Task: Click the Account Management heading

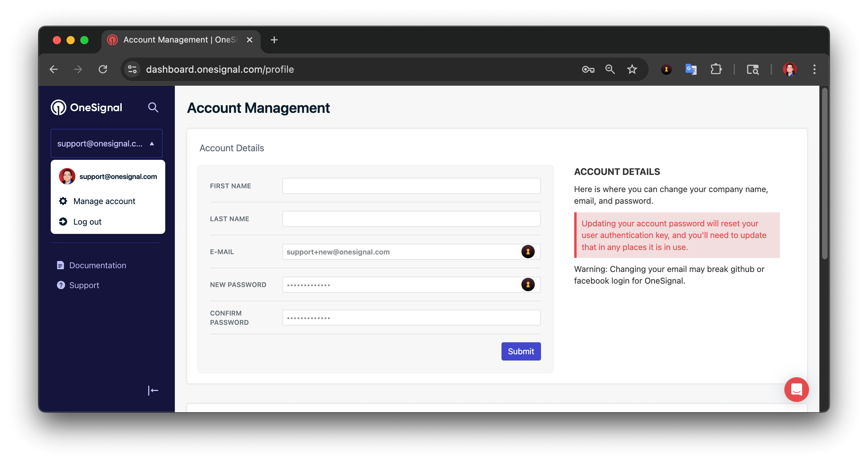Action: [258, 108]
